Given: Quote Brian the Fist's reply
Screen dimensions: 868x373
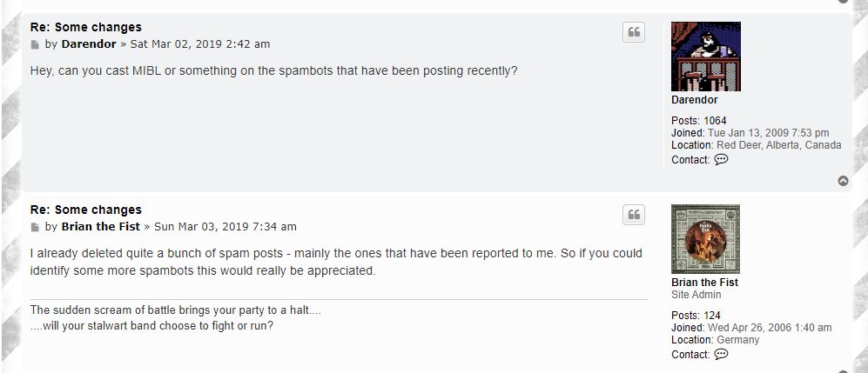Looking at the screenshot, I should coord(633,215).
